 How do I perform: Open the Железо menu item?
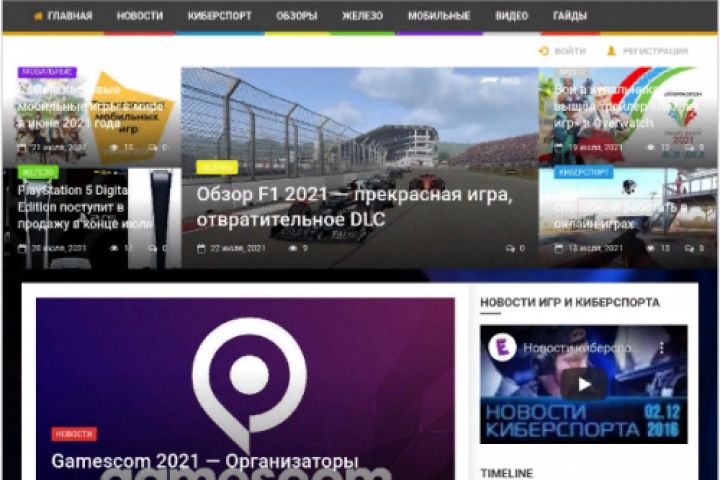362,16
